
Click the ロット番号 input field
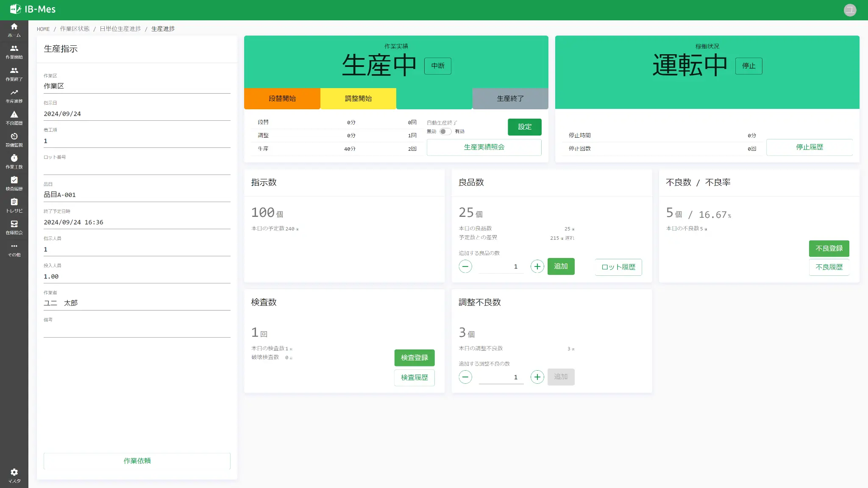(137, 168)
